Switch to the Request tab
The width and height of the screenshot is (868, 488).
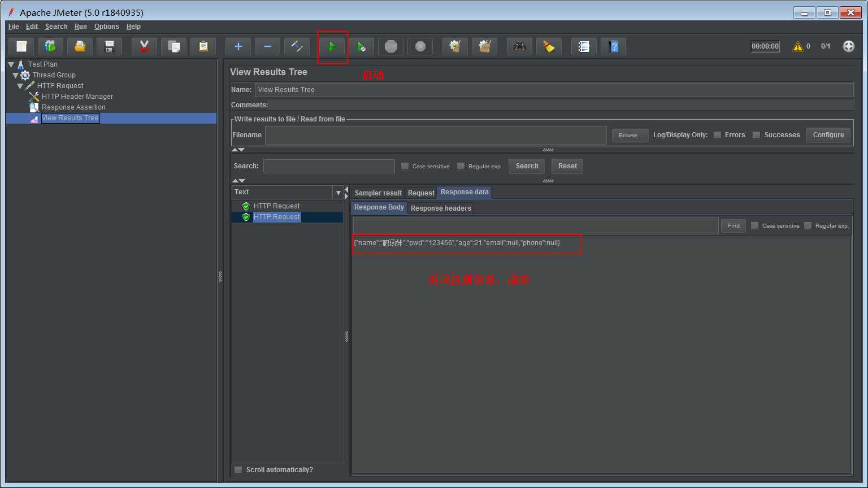[421, 193]
